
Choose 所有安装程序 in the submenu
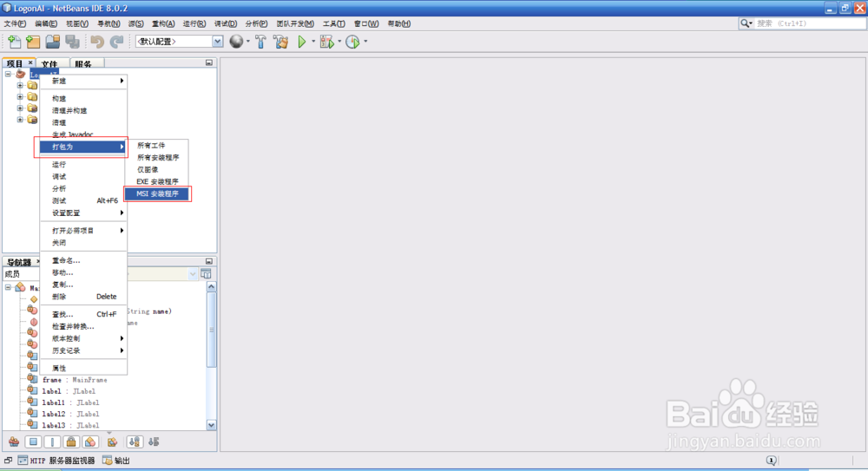(x=157, y=157)
